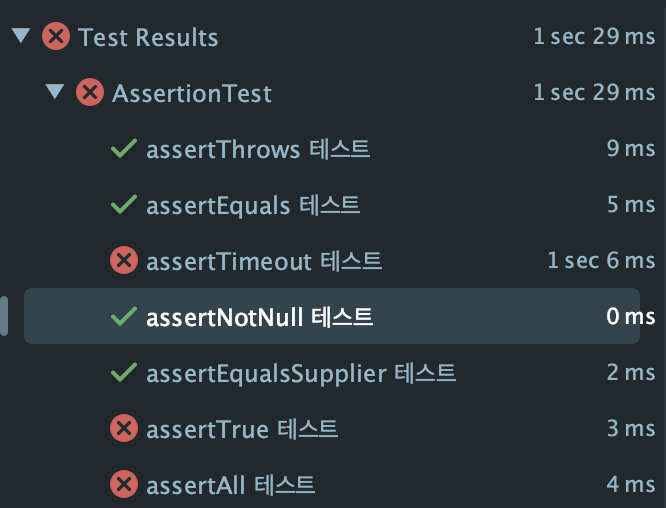Click red failure icon of assertAll 테스트
666x508 pixels.
[124, 484]
